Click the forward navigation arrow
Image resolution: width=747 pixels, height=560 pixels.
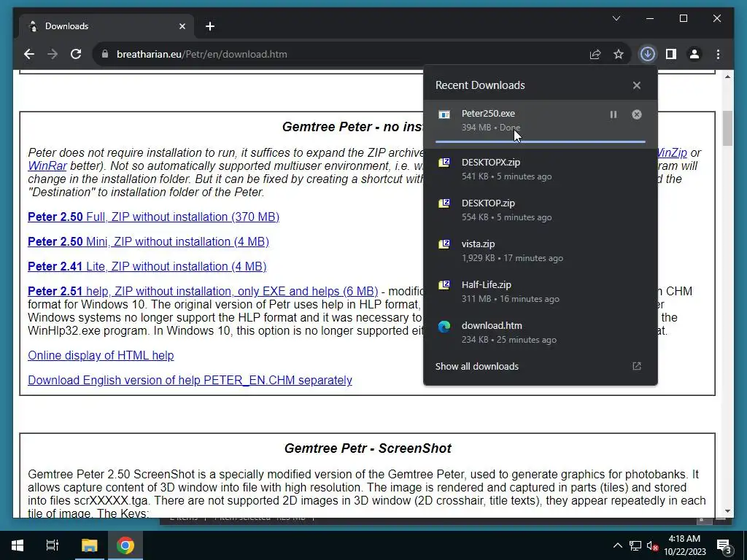[53, 54]
